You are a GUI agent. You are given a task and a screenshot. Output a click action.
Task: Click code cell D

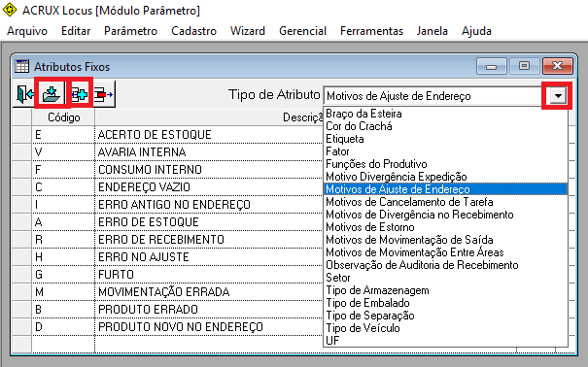pos(63,327)
